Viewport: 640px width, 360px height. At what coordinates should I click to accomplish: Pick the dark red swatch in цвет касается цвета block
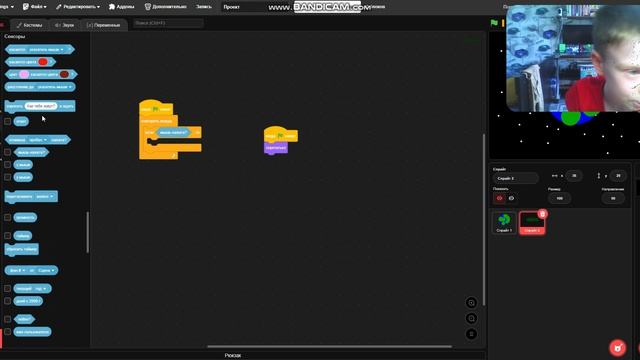tap(64, 74)
